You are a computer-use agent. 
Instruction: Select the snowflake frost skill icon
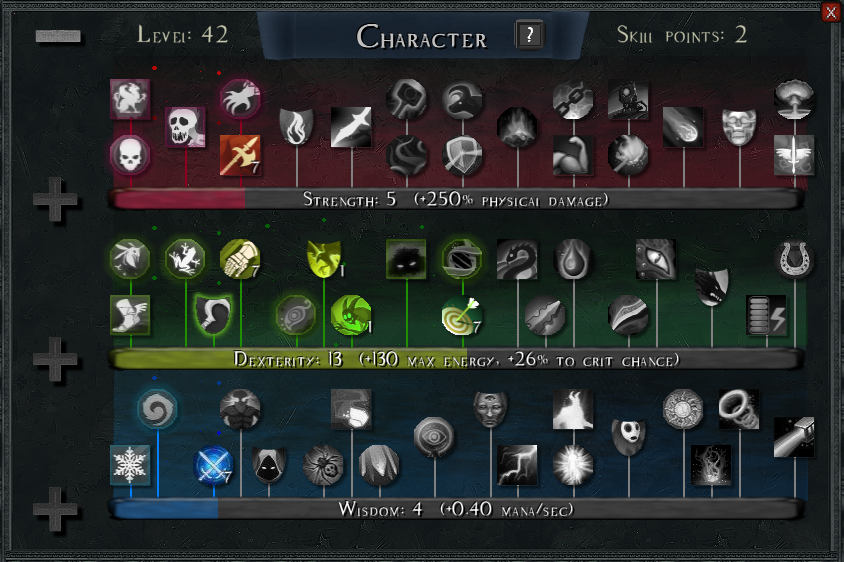pyautogui.click(x=130, y=465)
